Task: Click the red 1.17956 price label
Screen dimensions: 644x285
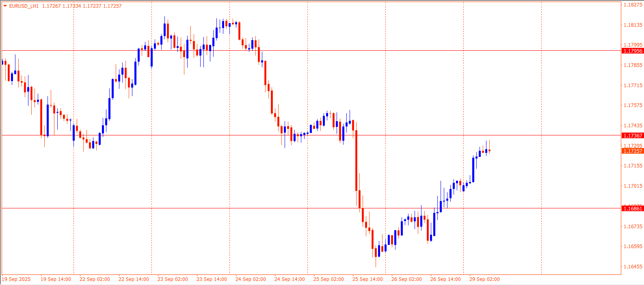Action: [x=633, y=51]
